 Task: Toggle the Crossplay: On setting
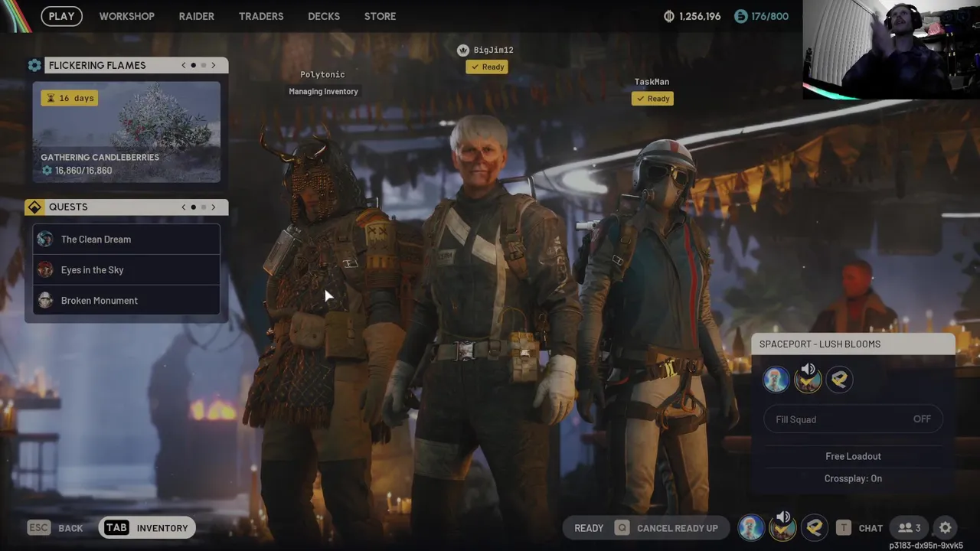click(853, 478)
